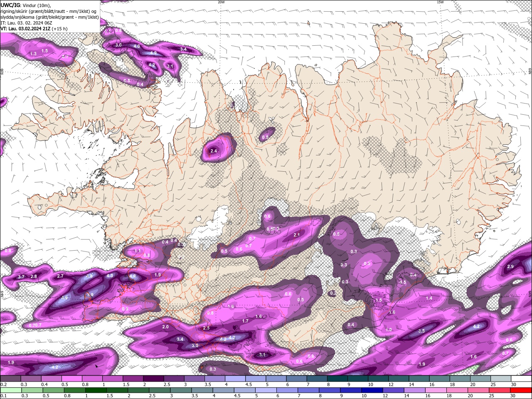
Task: Click the 3.7 precipitation value on the map
Action: (21, 277)
